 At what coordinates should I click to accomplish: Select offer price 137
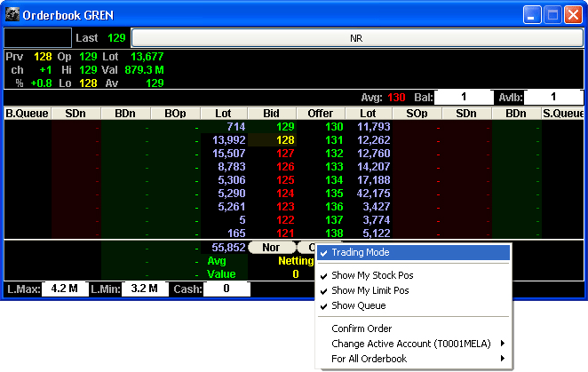(334, 220)
